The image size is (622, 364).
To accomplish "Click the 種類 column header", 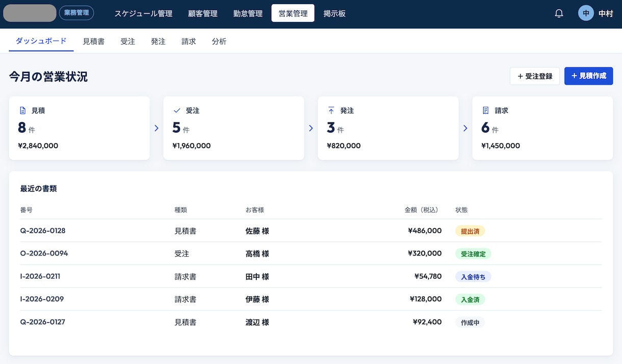I will (x=180, y=210).
